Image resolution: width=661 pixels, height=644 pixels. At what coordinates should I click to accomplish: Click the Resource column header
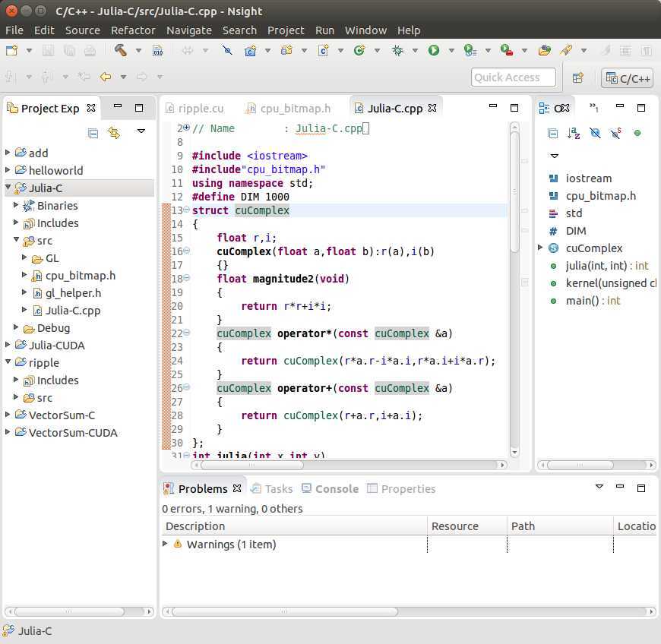pos(466,526)
